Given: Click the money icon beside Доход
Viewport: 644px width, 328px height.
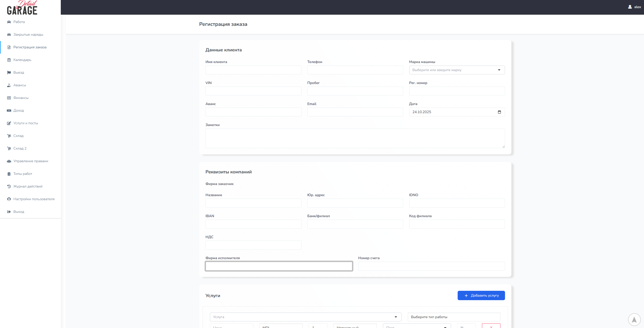Looking at the screenshot, I should click(9, 111).
